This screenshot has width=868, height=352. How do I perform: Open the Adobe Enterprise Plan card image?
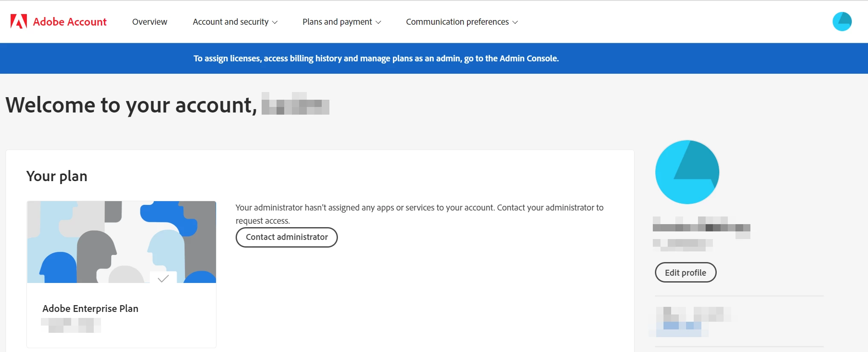pos(121,242)
